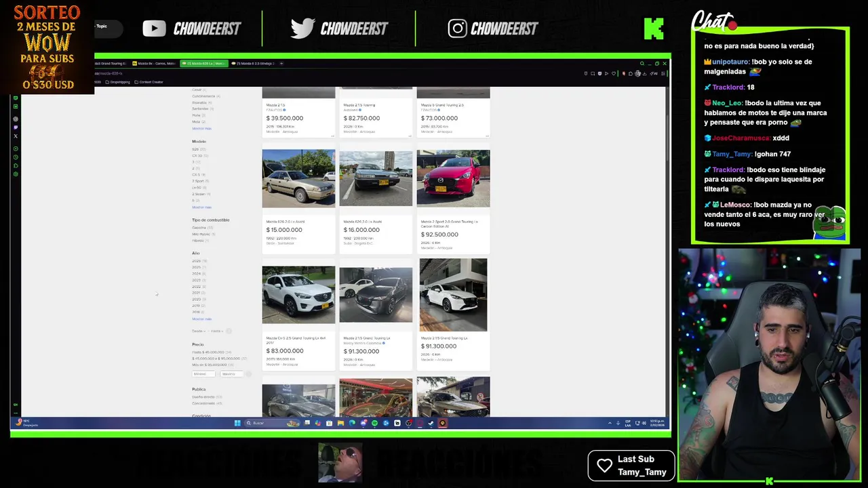Viewport: 868px width, 488px height.
Task: Filter by year 2020
Action: (x=199, y=299)
